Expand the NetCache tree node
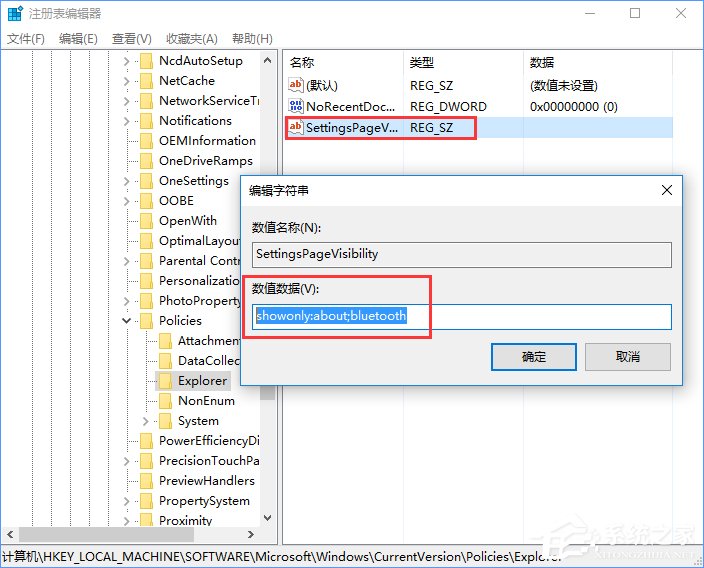 tap(127, 82)
